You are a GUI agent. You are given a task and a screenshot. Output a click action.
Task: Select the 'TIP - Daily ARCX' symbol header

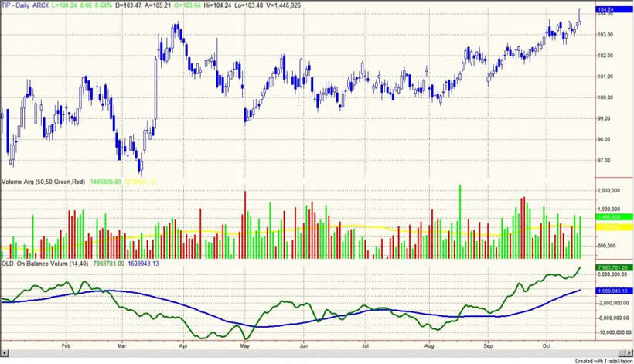[25, 5]
